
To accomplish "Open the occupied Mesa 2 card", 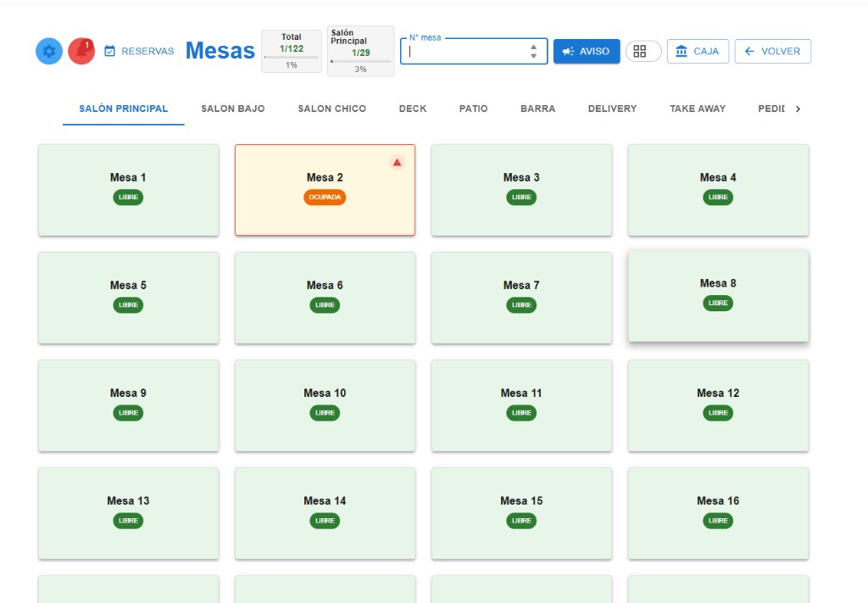I will coord(325,190).
